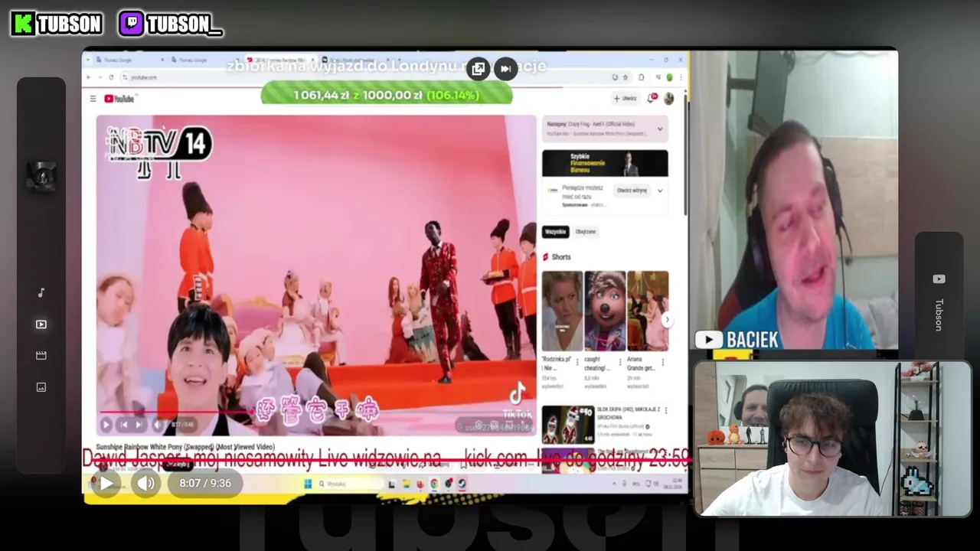Open the image sidebar icon

pyautogui.click(x=41, y=387)
